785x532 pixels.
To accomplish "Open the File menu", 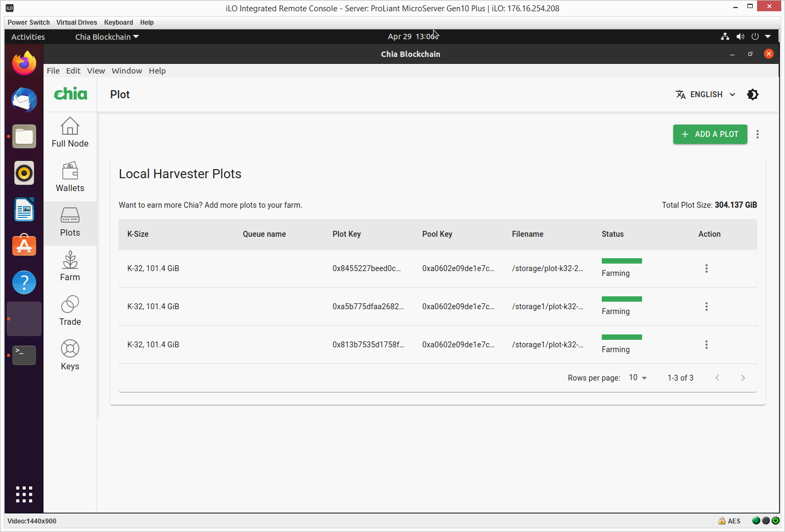I will click(x=53, y=70).
